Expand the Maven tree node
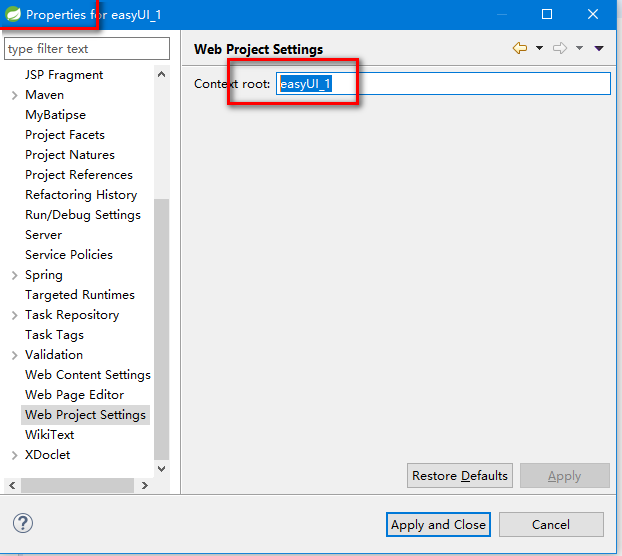The width and height of the screenshot is (622, 556). pyautogui.click(x=14, y=95)
